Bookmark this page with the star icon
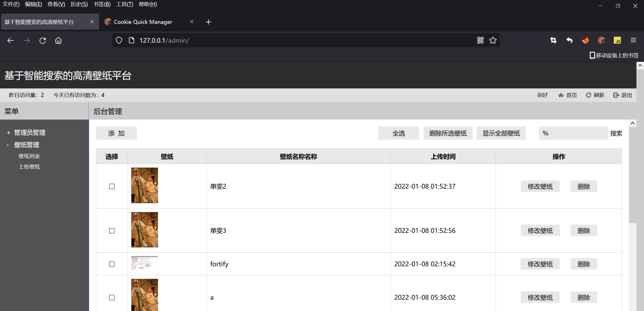 tap(493, 40)
